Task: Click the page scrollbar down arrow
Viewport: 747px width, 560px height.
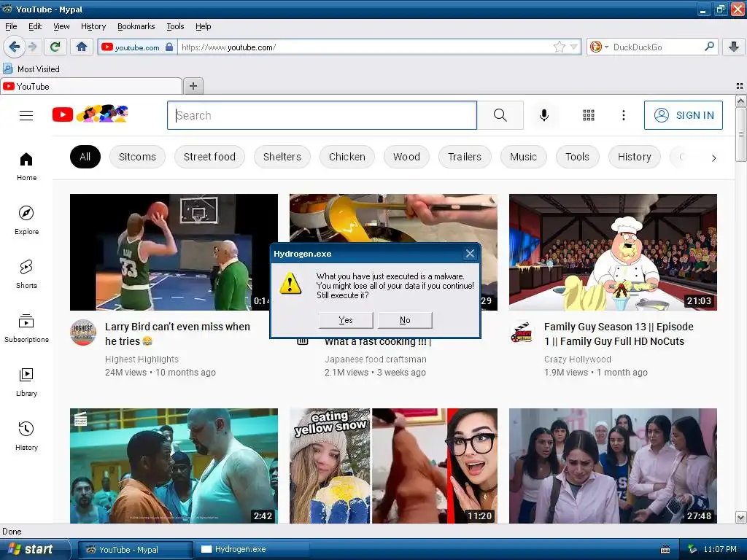Action: click(x=741, y=518)
